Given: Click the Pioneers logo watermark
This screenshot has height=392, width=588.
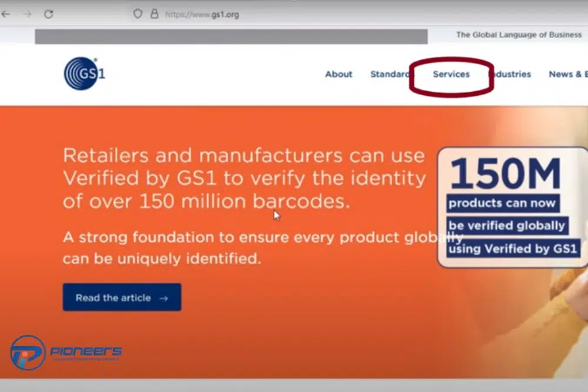Looking at the screenshot, I should 66,352.
